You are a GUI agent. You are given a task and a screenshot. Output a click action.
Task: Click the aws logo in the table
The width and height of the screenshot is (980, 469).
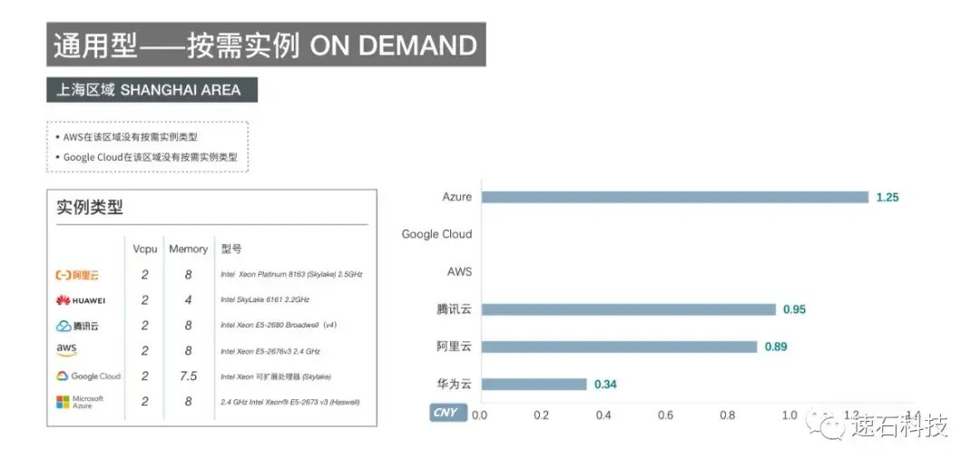(66, 350)
